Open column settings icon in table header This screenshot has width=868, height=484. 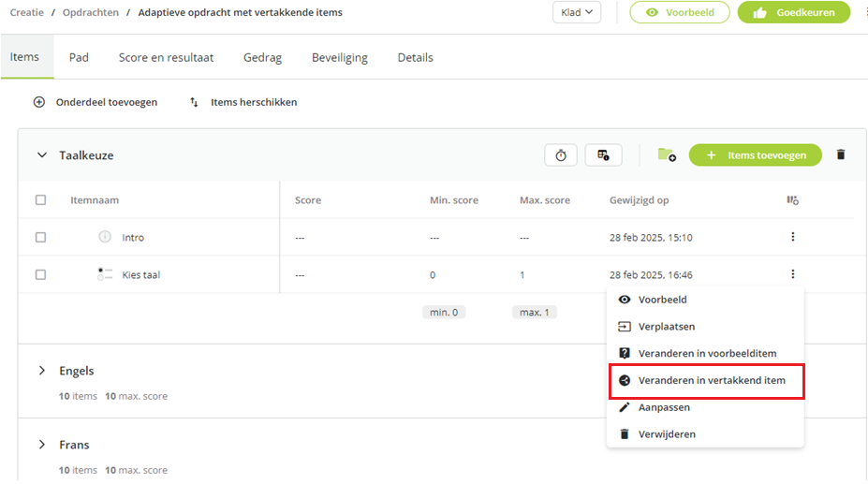click(x=793, y=200)
